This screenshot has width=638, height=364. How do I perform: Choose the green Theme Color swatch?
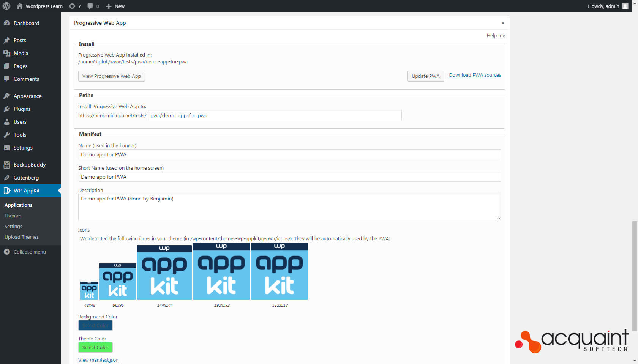(95, 347)
